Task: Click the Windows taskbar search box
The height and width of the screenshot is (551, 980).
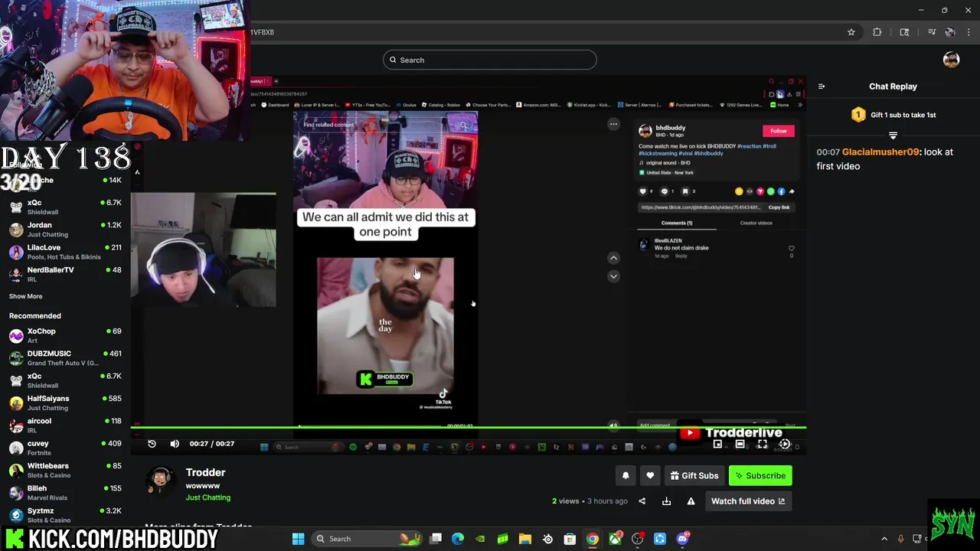Action: pyautogui.click(x=368, y=539)
